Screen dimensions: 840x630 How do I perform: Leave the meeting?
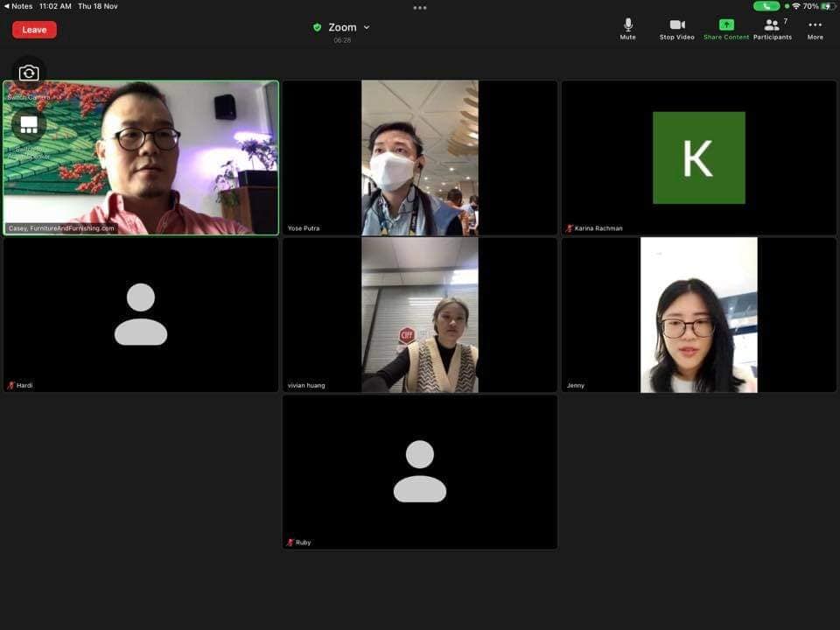tap(34, 30)
